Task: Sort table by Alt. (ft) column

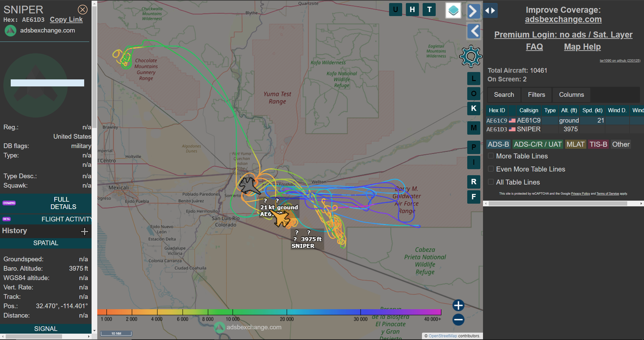Action: pyautogui.click(x=569, y=110)
